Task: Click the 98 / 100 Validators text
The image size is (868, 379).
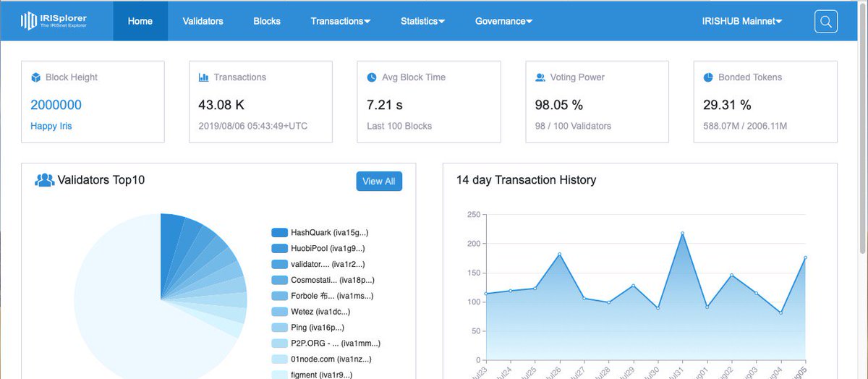Action: pos(573,126)
